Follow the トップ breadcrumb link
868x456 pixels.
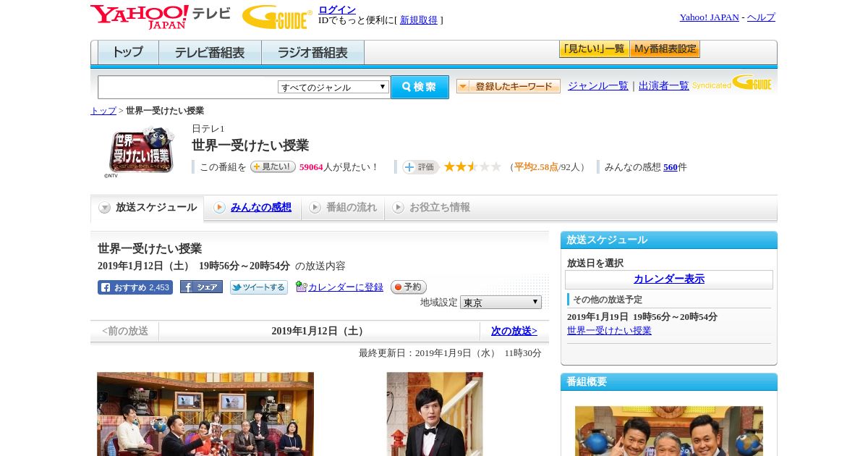(x=103, y=111)
